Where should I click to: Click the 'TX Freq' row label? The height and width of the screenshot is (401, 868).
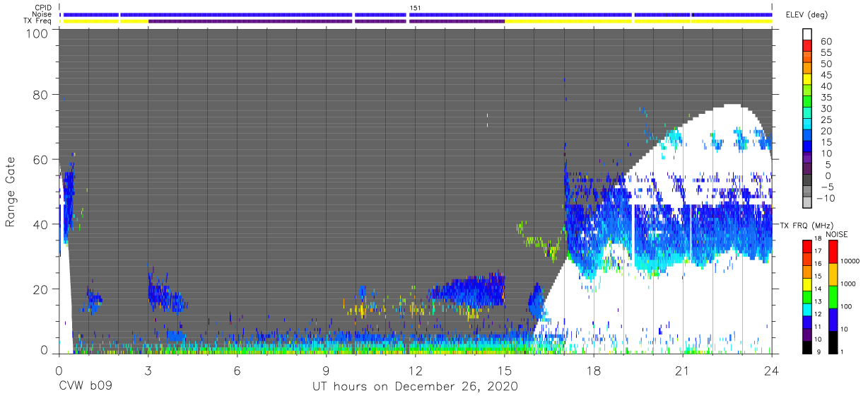pos(38,21)
